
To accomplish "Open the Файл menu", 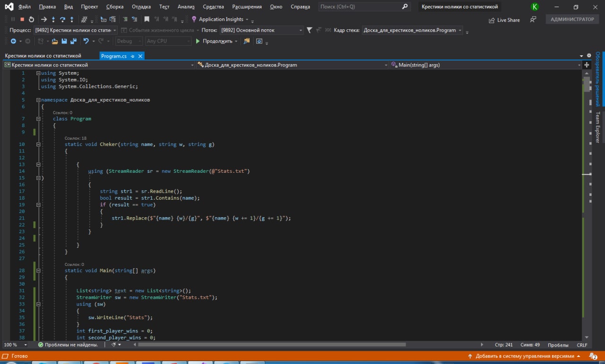I will pyautogui.click(x=25, y=7).
